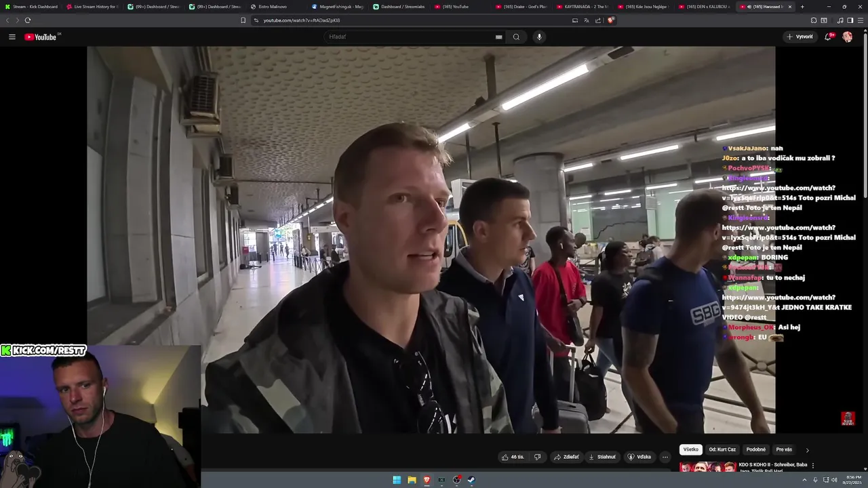Image resolution: width=868 pixels, height=488 pixels.
Task: Like the video showing 46 tis.
Action: pos(513,457)
